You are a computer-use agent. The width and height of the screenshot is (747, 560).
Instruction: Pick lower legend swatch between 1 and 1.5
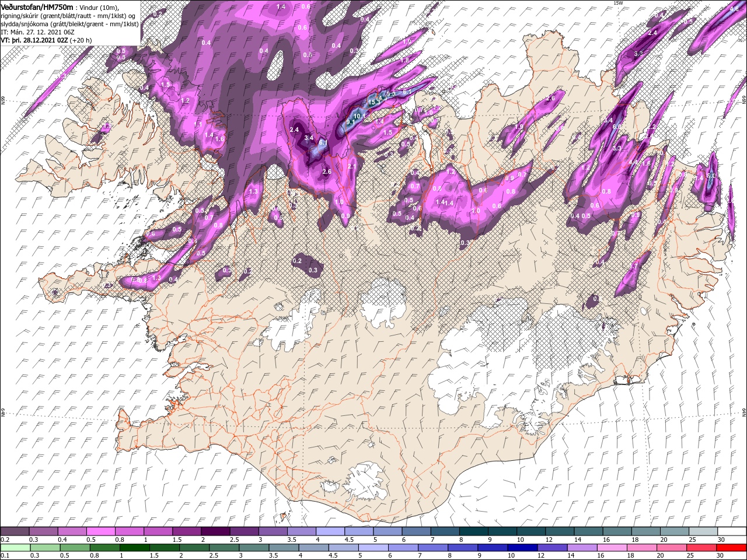click(x=134, y=548)
